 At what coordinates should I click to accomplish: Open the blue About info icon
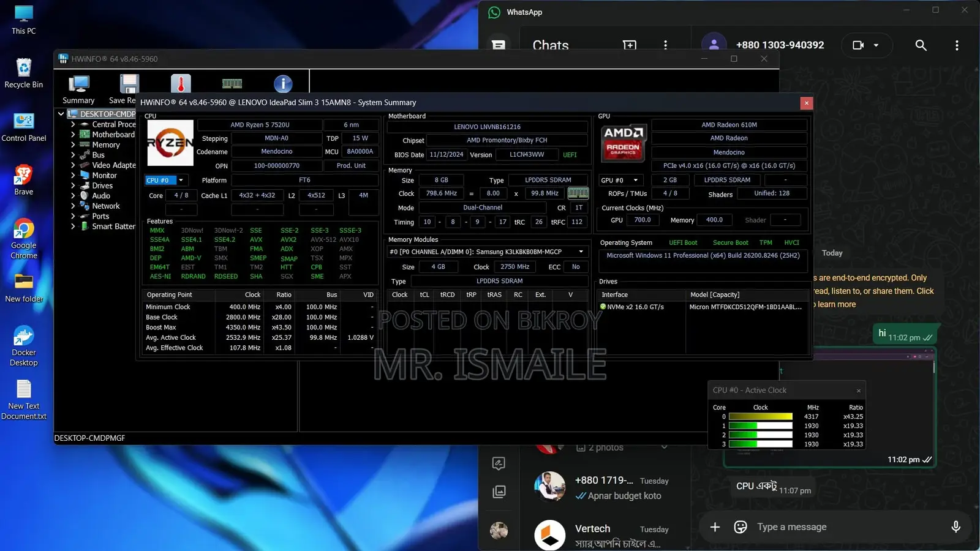(x=283, y=84)
